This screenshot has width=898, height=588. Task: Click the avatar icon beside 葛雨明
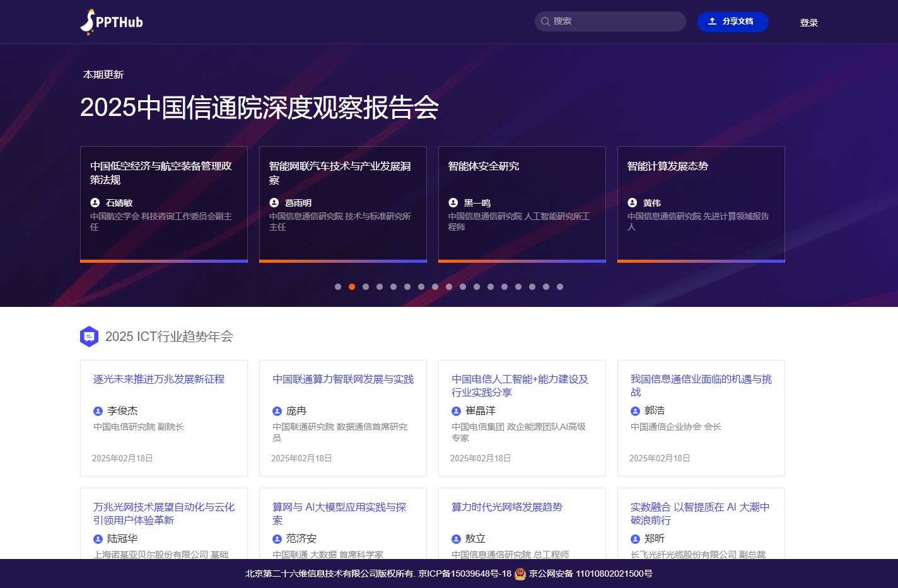274,203
